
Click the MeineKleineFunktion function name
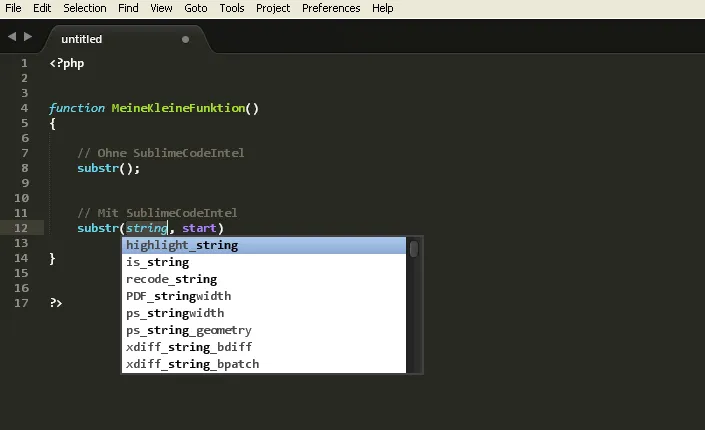(x=178, y=108)
